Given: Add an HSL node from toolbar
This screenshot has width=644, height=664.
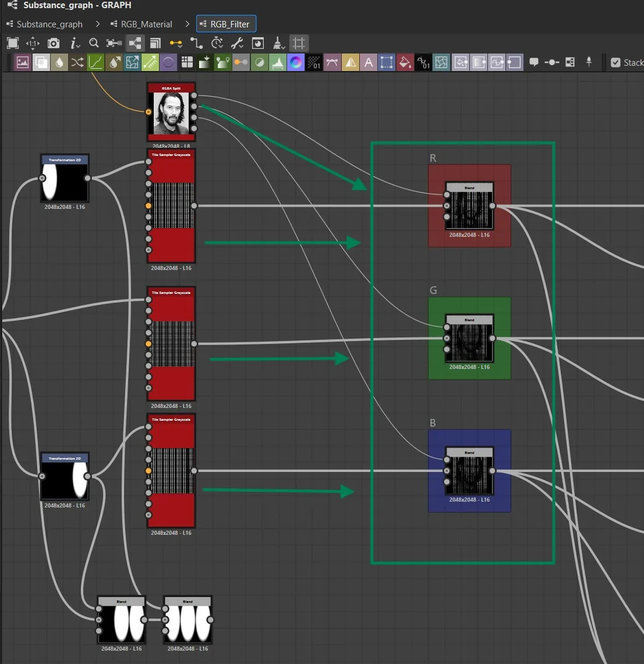Looking at the screenshot, I should (x=260, y=63).
